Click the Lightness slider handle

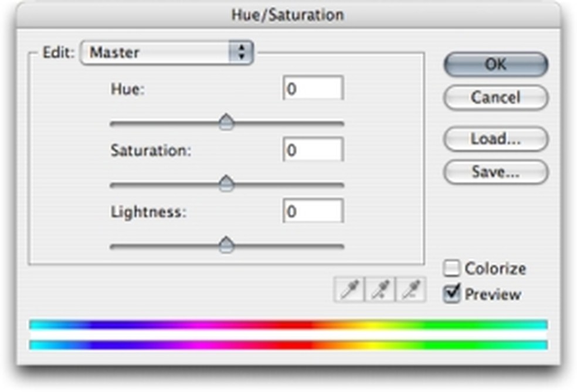227,245
